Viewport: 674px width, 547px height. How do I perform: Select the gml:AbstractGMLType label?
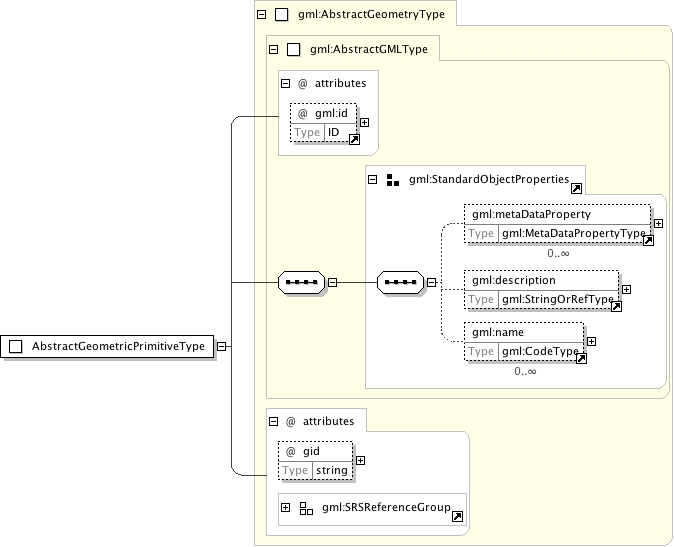pyautogui.click(x=369, y=49)
